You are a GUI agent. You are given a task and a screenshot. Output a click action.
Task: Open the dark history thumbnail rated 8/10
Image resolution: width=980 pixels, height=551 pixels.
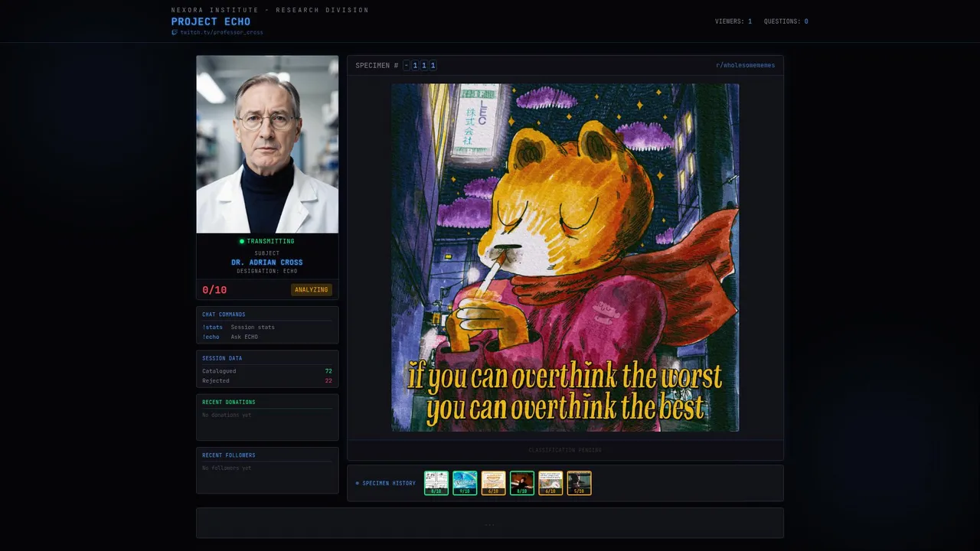(x=522, y=483)
